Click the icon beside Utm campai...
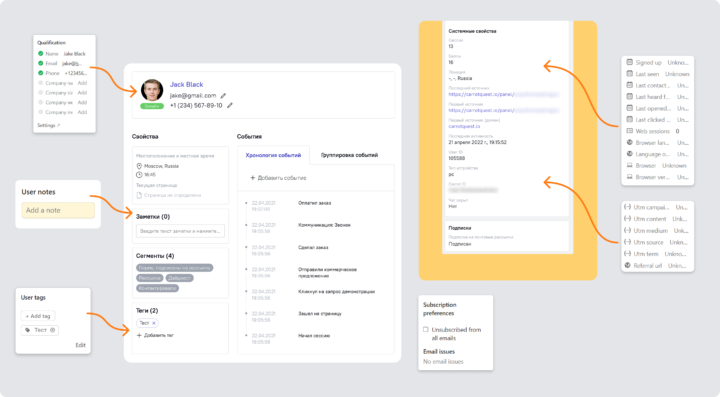 tap(627, 207)
